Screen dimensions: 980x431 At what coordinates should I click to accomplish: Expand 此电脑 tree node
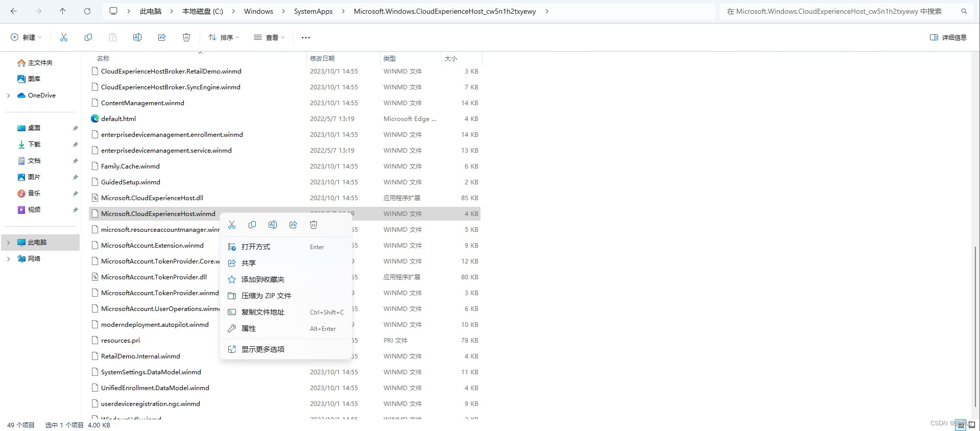8,243
